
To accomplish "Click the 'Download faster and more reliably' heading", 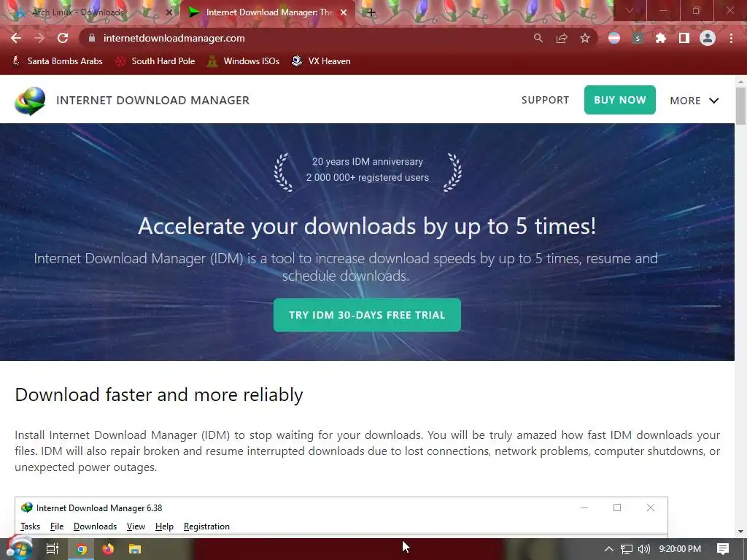I will [x=158, y=394].
